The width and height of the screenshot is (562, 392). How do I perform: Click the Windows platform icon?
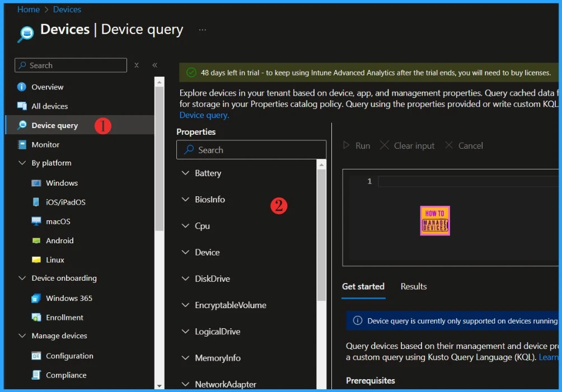coord(36,183)
